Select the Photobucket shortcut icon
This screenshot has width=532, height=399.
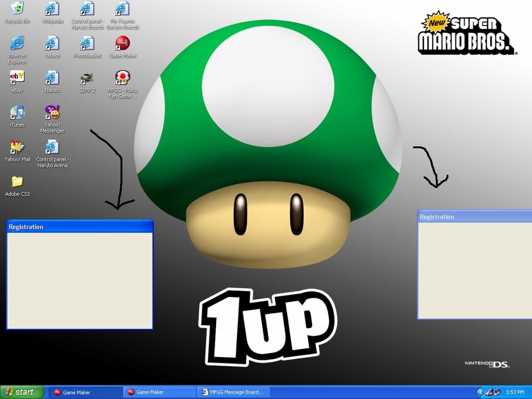click(x=87, y=44)
